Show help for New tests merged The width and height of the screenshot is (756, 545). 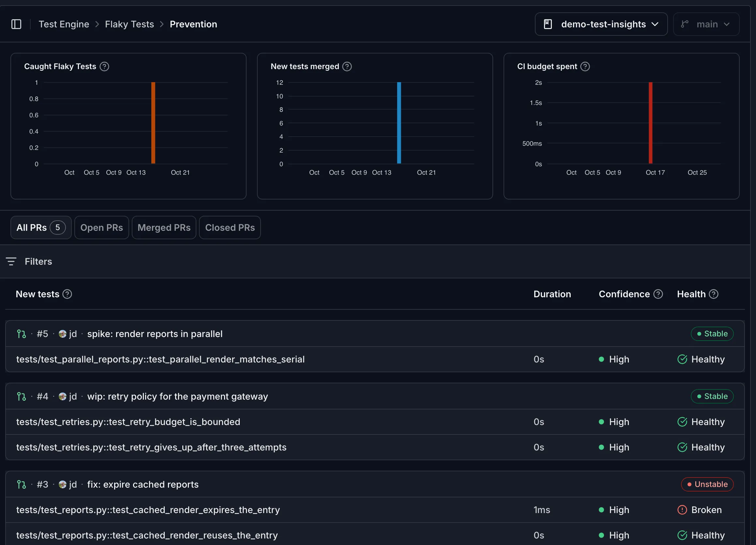click(x=347, y=66)
